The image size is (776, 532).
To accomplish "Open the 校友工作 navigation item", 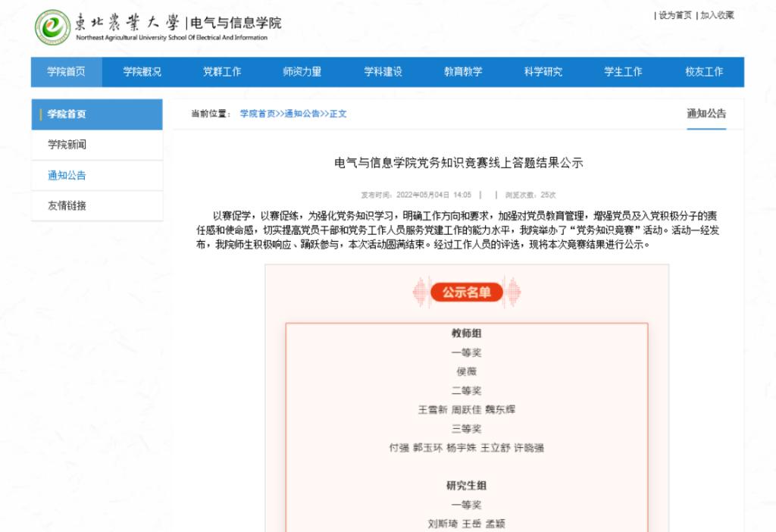I will tap(704, 72).
